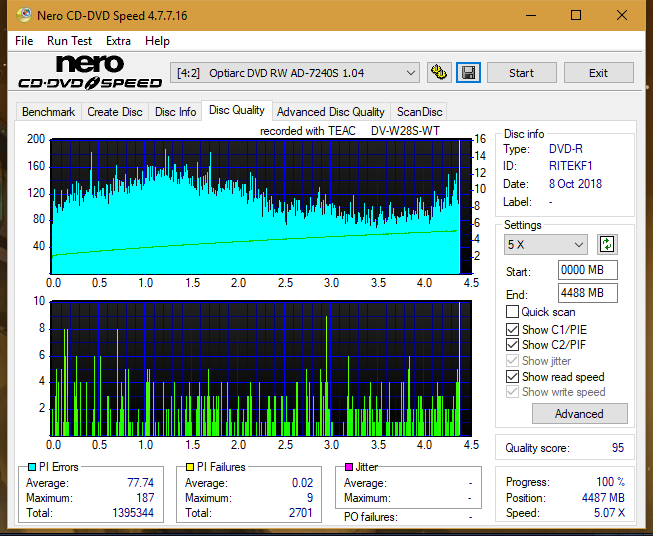Uncheck Show C1/PIE checkbox
This screenshot has width=653, height=536.
[x=512, y=329]
